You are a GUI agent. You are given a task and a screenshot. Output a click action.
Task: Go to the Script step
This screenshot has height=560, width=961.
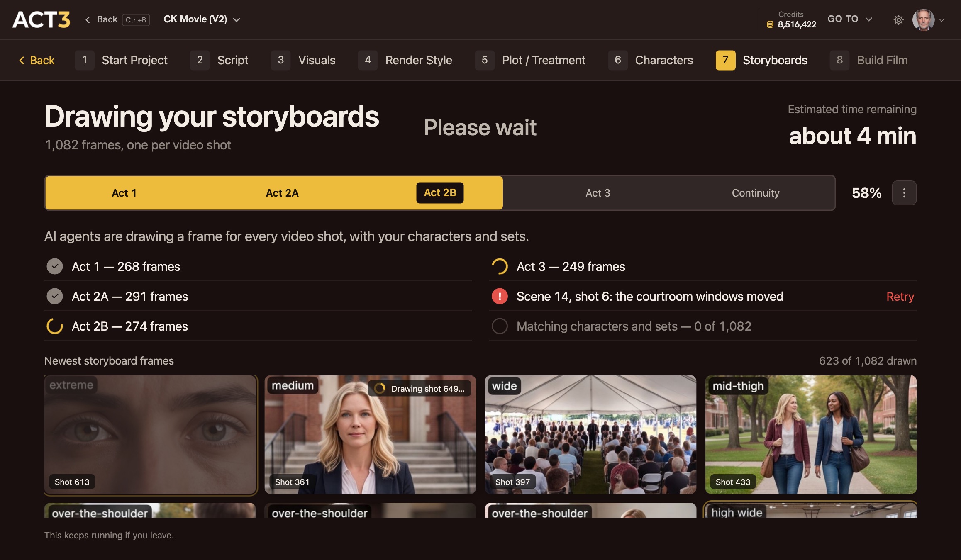click(x=219, y=60)
